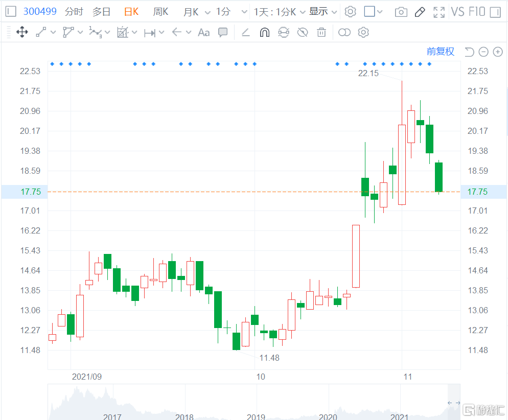Expand the arrow marker tool dropdown
This screenshot has width=508, height=420.
[x=189, y=32]
